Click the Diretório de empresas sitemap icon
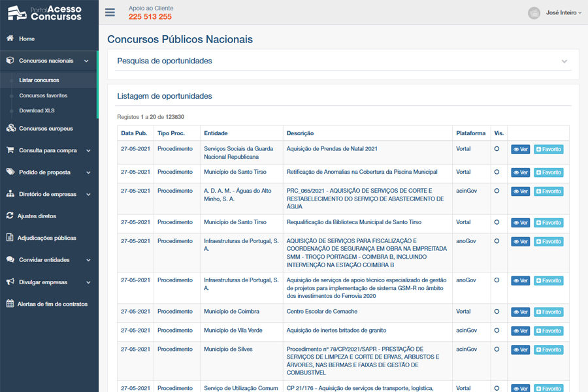 pos(10,194)
